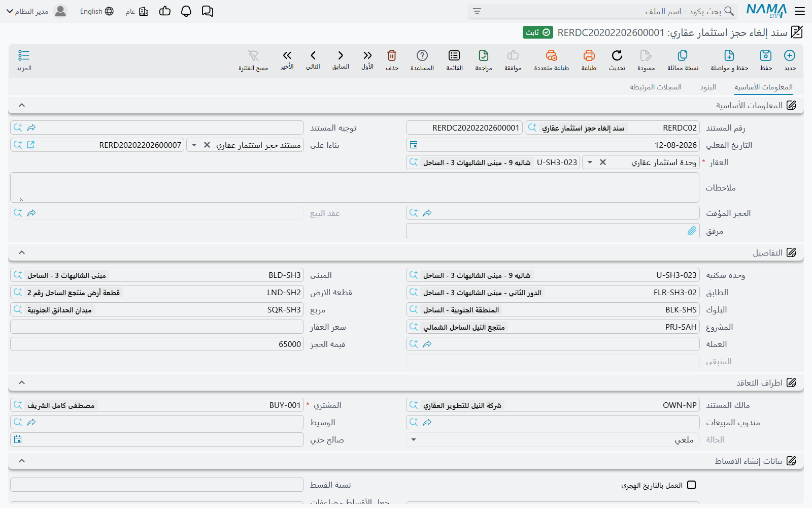Image resolution: width=812 pixels, height=508 pixels.
Task: Open the chat messages icon
Action: pos(208,11)
